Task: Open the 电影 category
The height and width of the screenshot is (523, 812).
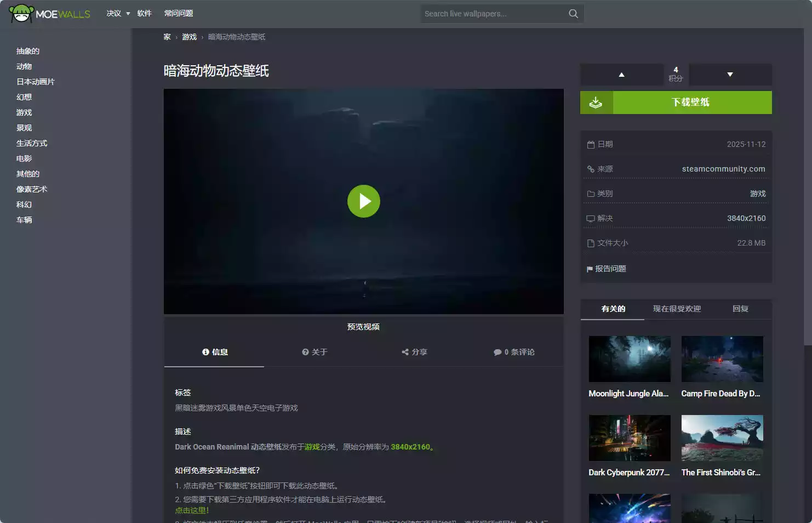Action: point(24,158)
